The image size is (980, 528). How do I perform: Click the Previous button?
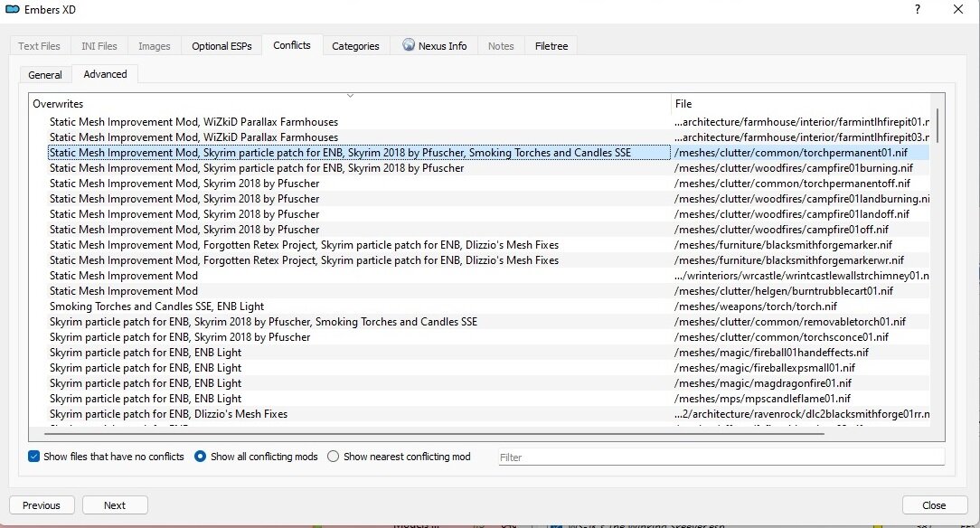[x=42, y=505]
